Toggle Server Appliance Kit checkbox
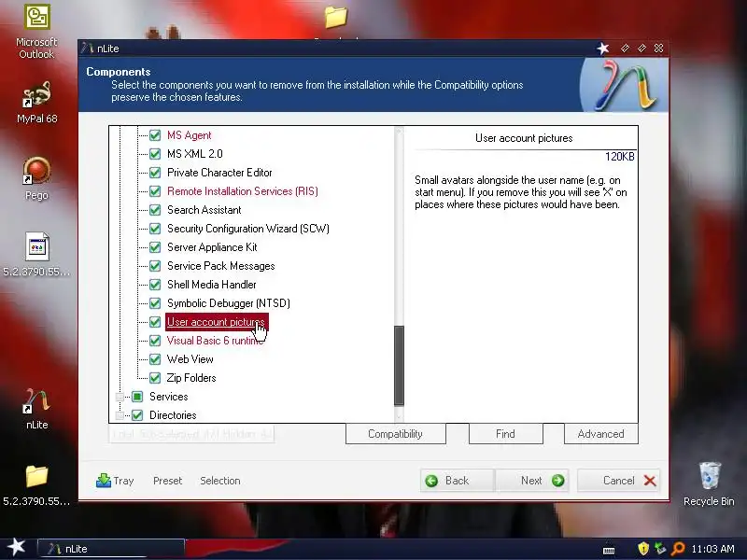 point(155,247)
